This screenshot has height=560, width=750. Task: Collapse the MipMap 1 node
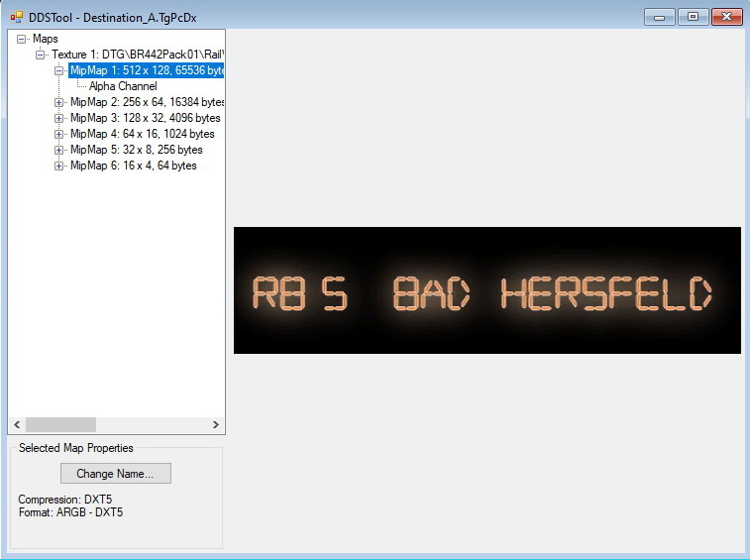[58, 70]
